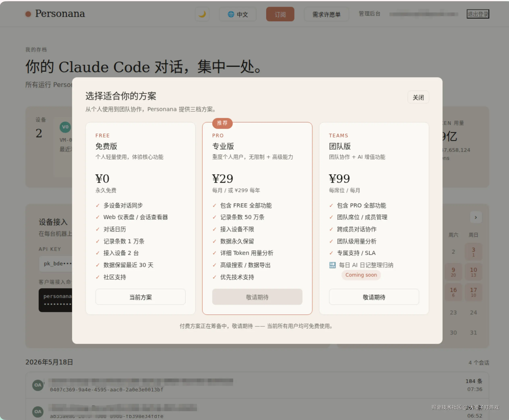Select calendar day 23
The image size is (509, 420).
click(x=453, y=312)
